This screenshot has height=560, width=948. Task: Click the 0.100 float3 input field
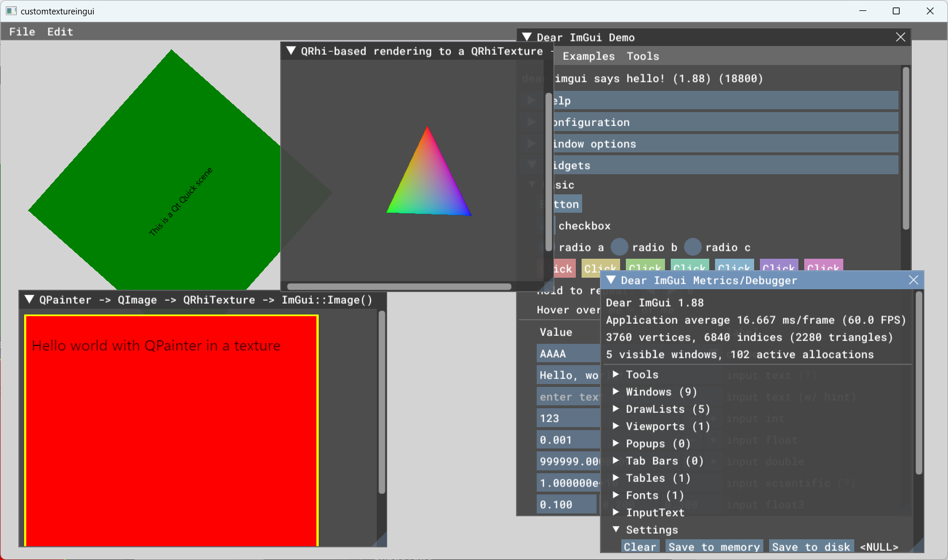point(567,504)
